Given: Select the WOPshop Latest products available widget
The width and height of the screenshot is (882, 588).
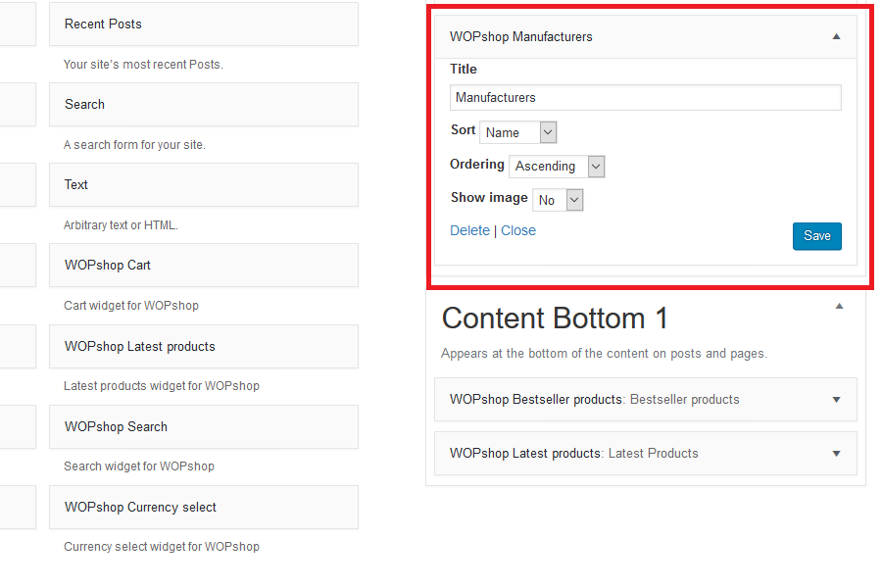Looking at the screenshot, I should pos(203,347).
